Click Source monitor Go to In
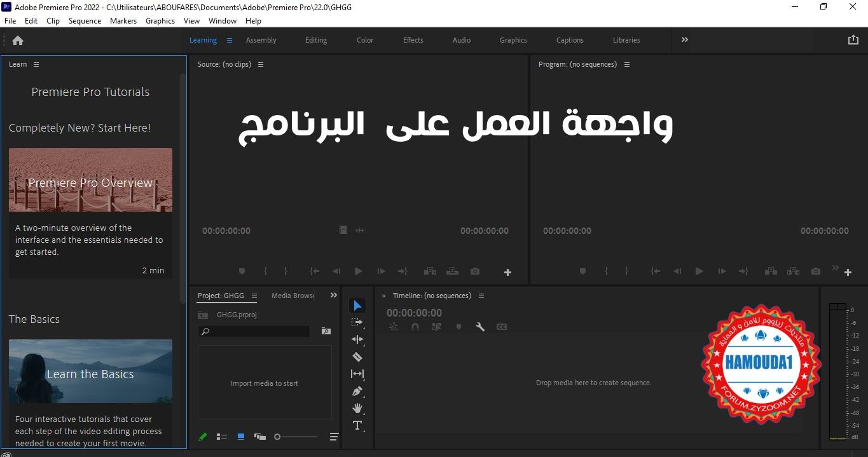Viewport: 868px width, 457px height. [315, 271]
